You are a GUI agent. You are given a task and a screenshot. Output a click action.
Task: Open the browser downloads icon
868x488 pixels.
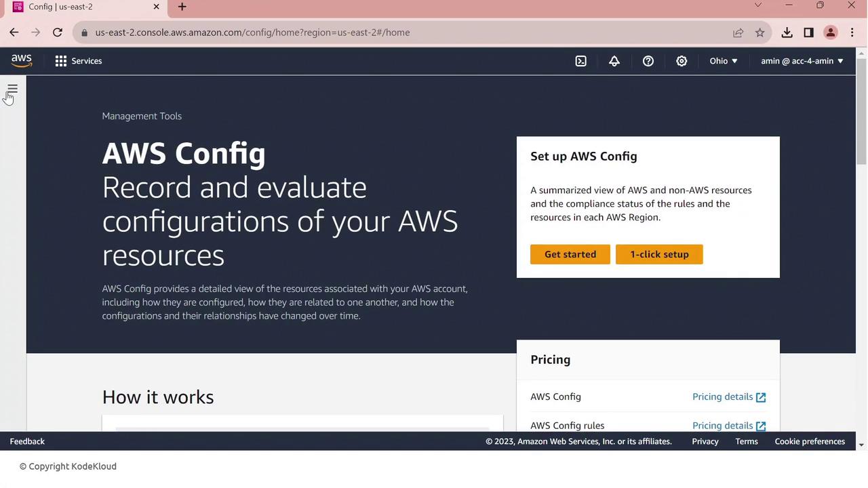787,33
